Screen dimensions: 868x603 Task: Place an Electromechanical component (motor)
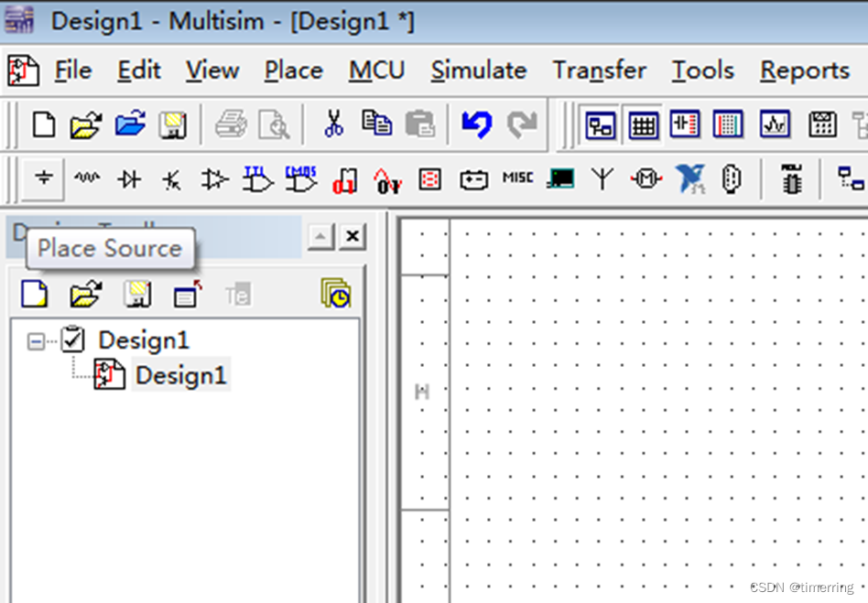point(646,178)
